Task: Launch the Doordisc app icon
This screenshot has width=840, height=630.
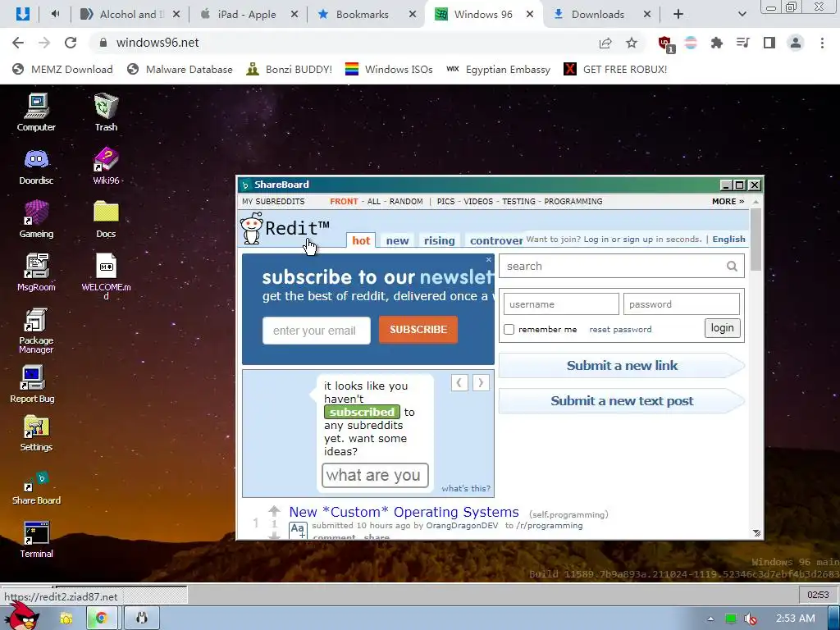Action: click(x=36, y=166)
